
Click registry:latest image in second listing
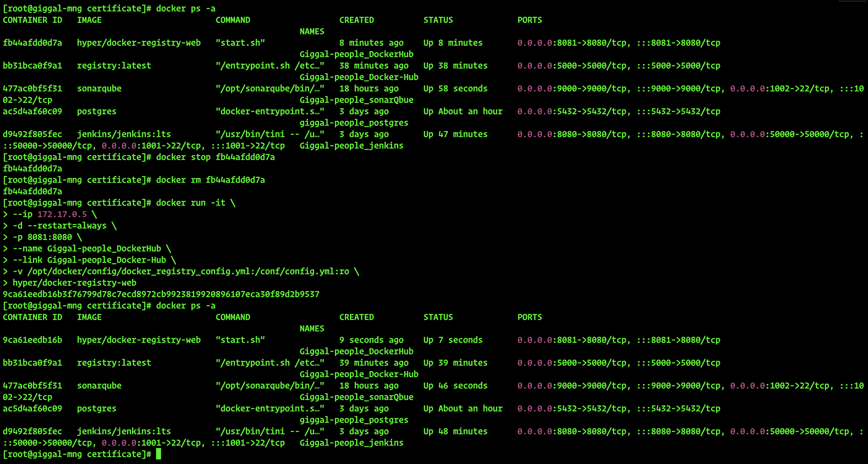tap(114, 363)
